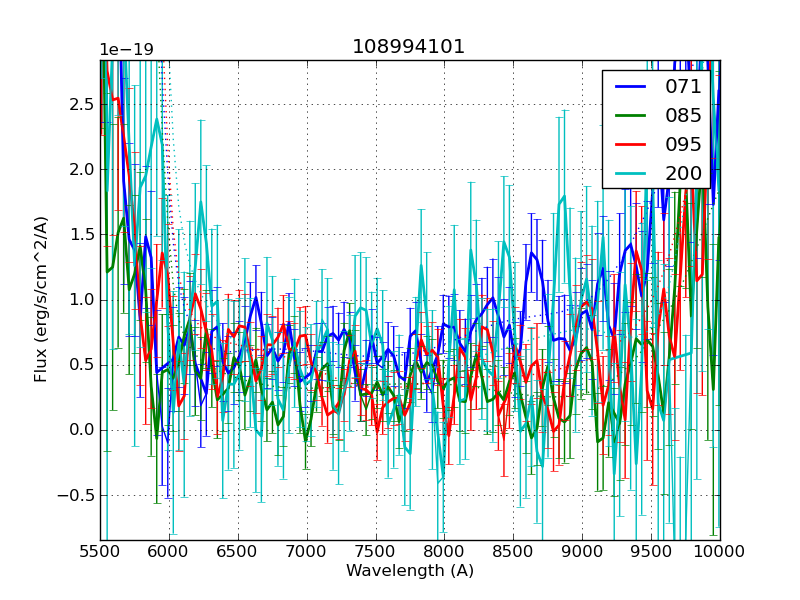The height and width of the screenshot is (600, 800).
Task: Select the 085 legend entry label
Action: pyautogui.click(x=683, y=115)
